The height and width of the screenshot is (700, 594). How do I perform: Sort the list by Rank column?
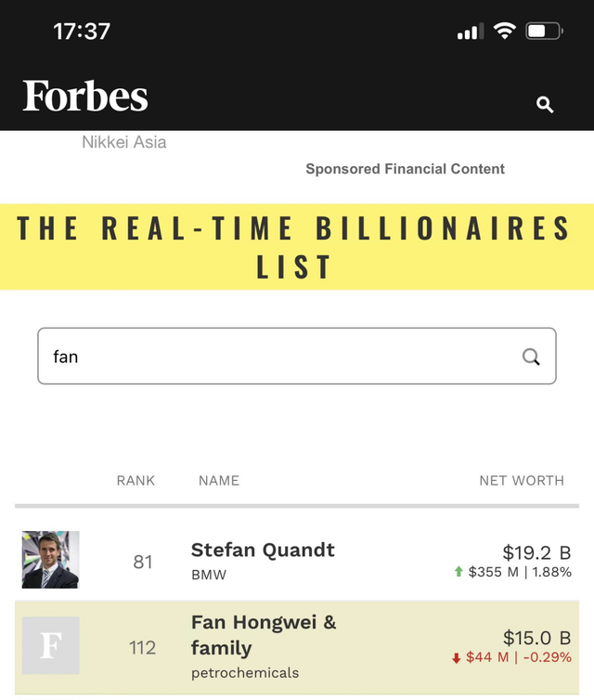pyautogui.click(x=136, y=481)
